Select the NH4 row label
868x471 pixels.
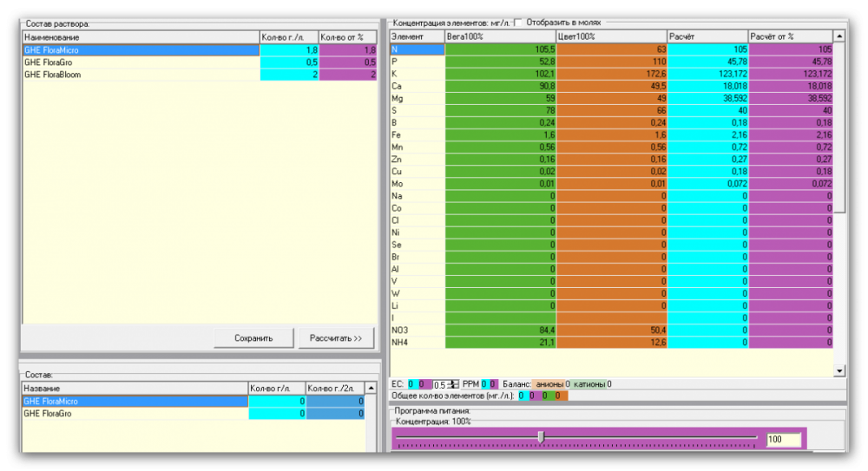[418, 342]
